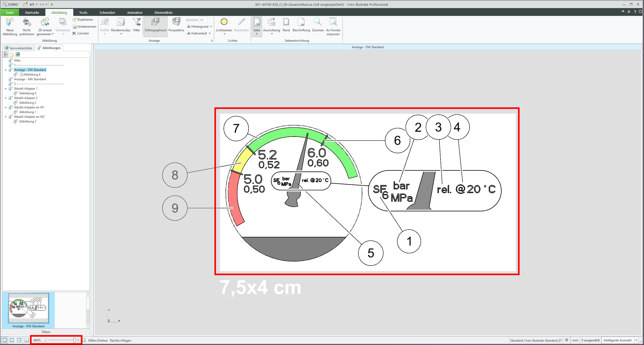
Task: Select the Anzeige - DW Standard thumbnail
Action: pos(28,308)
